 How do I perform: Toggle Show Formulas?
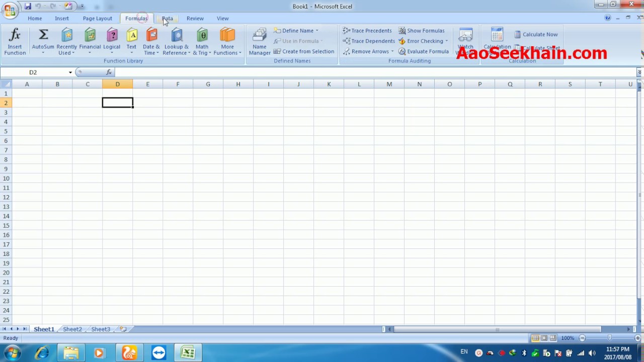(422, 31)
